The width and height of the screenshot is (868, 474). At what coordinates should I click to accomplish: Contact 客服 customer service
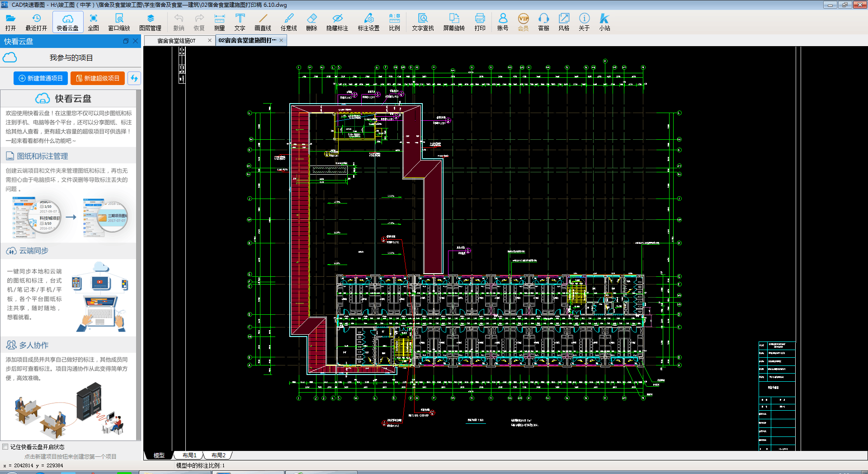pos(543,22)
